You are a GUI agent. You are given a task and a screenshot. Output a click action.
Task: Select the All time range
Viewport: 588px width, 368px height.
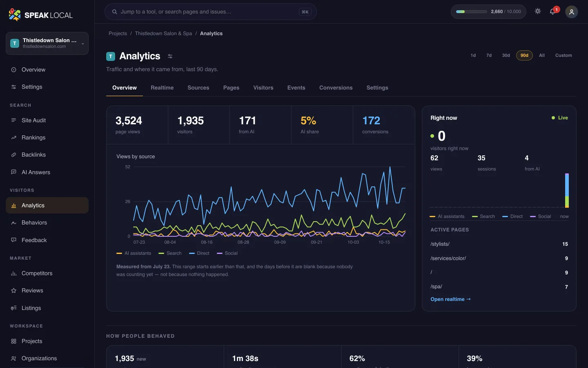[x=542, y=55]
